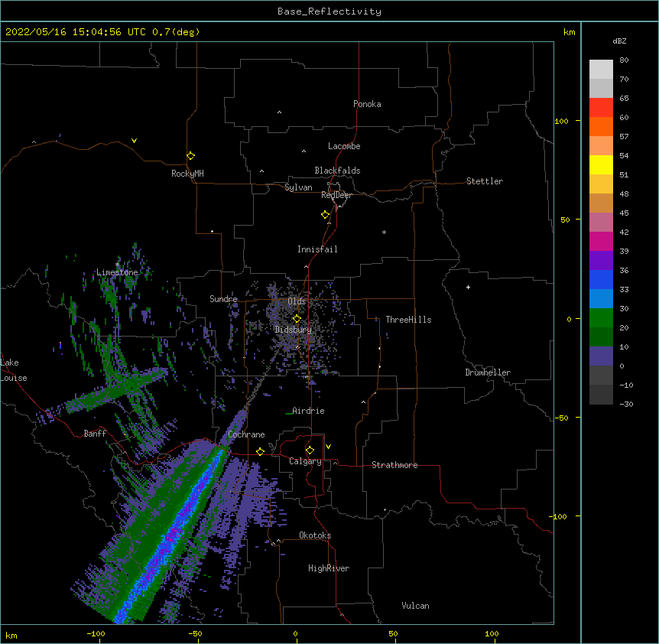Screen dimensions: 659x644
Task: Click the Banff label
Action: click(95, 434)
